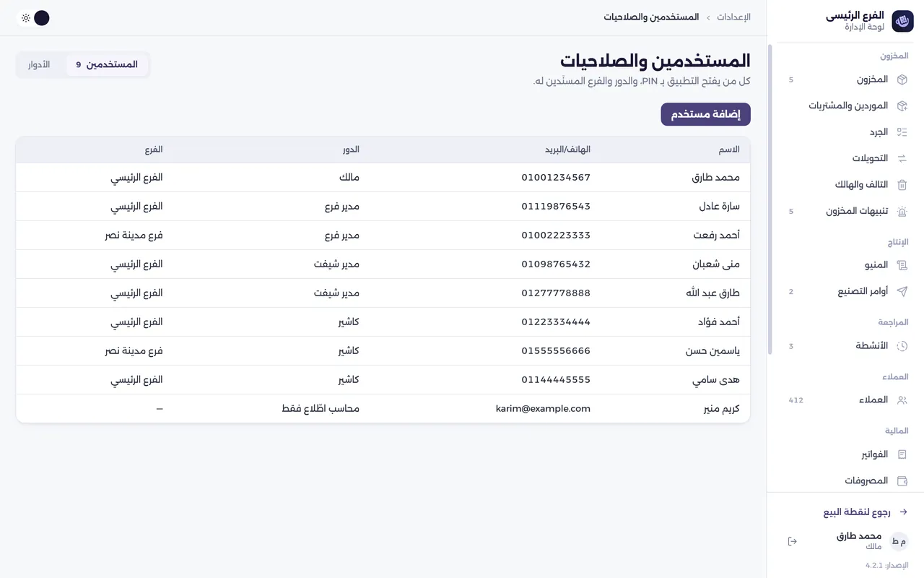
Task: Click the التالف والهالك trash icon
Action: coord(902,185)
